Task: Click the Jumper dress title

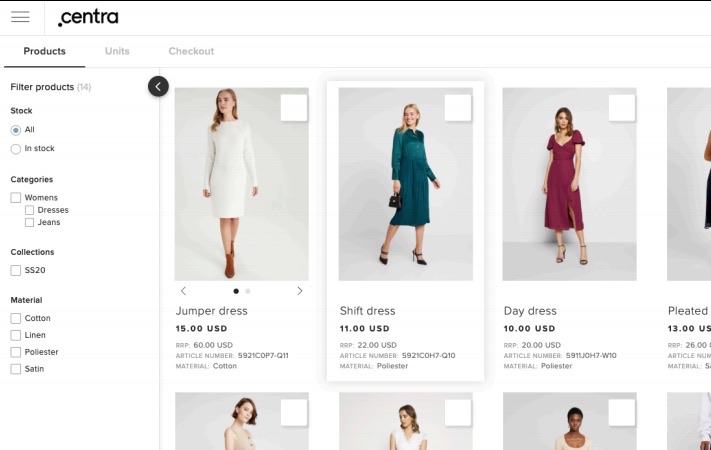Action: click(212, 311)
